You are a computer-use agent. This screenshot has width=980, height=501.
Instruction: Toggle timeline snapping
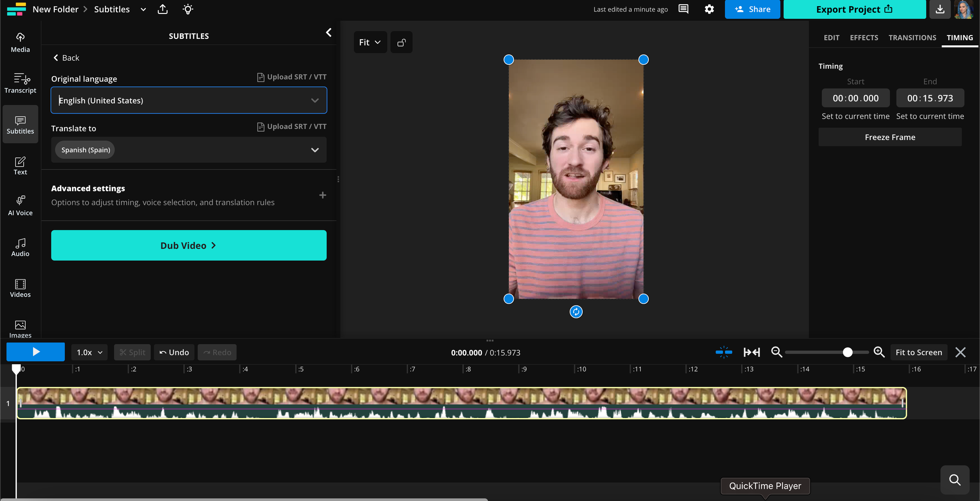pyautogui.click(x=724, y=352)
